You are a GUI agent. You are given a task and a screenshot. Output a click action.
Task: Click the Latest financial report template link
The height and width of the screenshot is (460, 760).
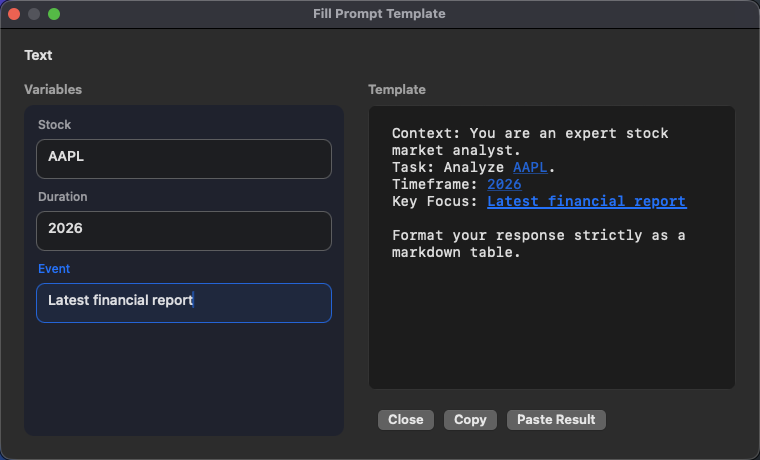click(586, 201)
